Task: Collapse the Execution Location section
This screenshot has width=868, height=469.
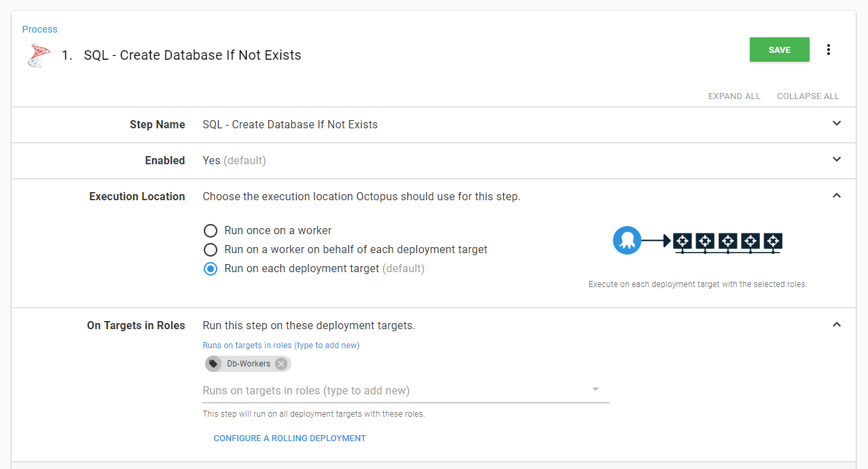Action: pyautogui.click(x=836, y=195)
